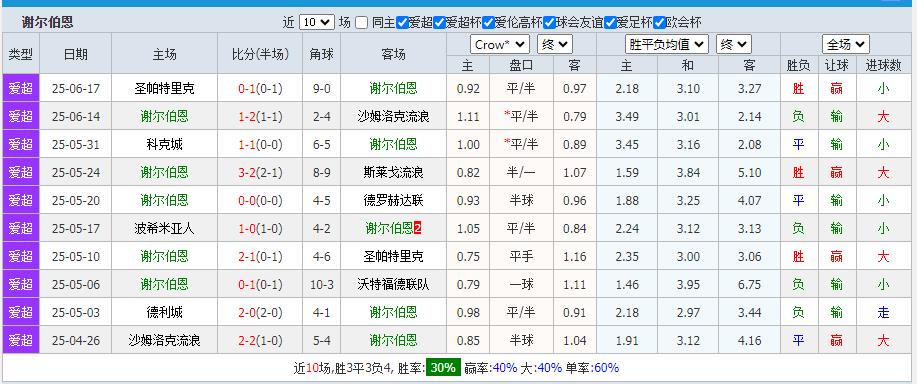This screenshot has width=917, height=384.
Task: Uncheck the 爱足杯 checkbox
Action: [611, 23]
